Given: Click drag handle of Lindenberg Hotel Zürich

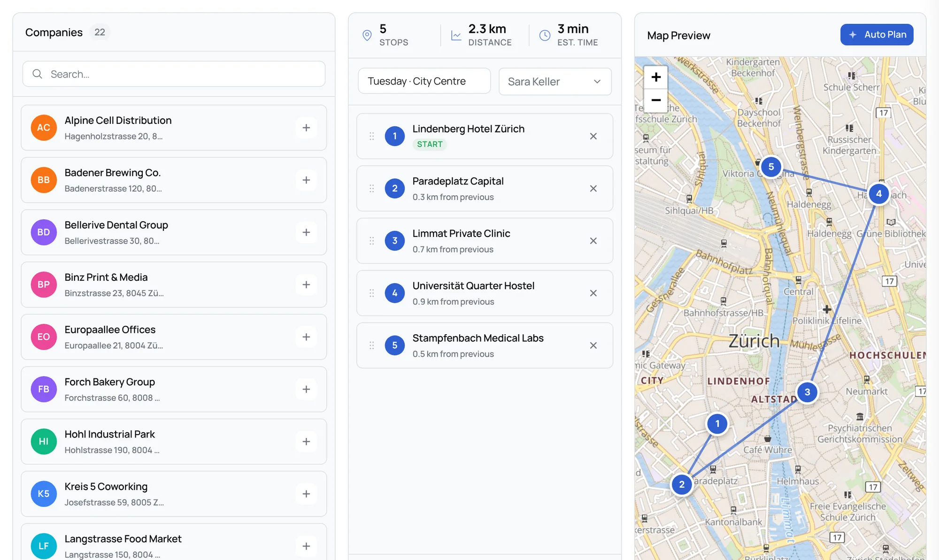Looking at the screenshot, I should [372, 136].
